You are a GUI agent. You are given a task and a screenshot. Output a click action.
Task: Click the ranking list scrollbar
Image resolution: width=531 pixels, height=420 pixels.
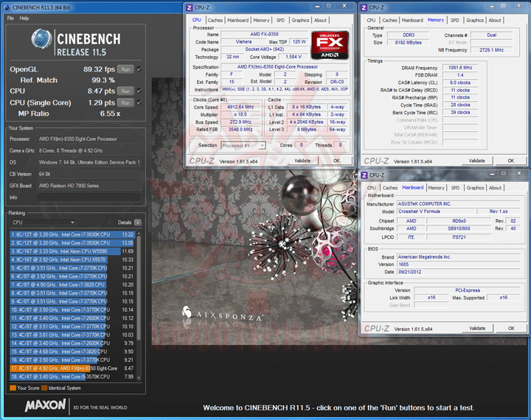(139, 287)
